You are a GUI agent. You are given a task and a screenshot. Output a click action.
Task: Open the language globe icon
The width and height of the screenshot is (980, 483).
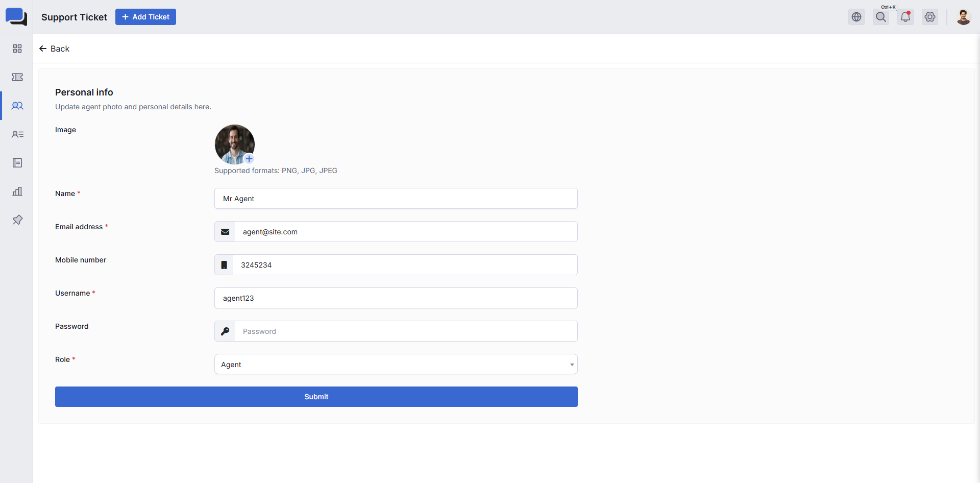[856, 17]
